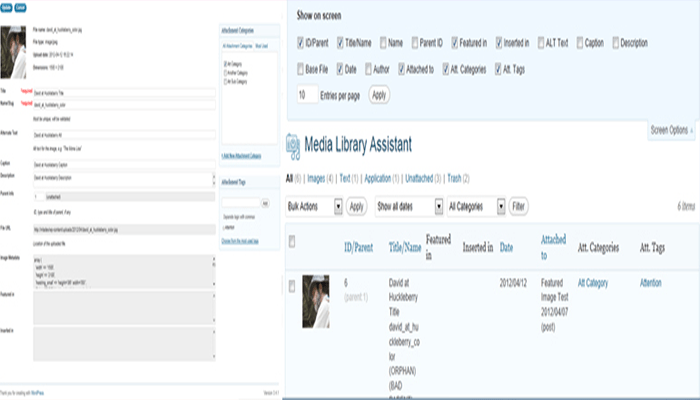This screenshot has width=700, height=400.
Task: Collapse the Screen Options tab
Action: click(x=671, y=130)
